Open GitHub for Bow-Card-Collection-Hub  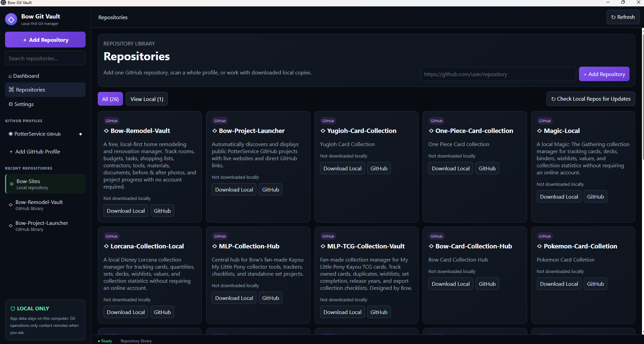(x=487, y=284)
